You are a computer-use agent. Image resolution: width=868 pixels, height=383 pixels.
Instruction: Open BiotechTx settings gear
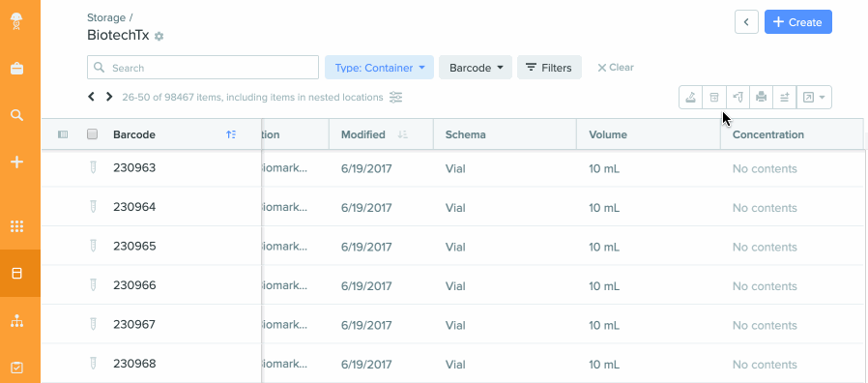(159, 36)
